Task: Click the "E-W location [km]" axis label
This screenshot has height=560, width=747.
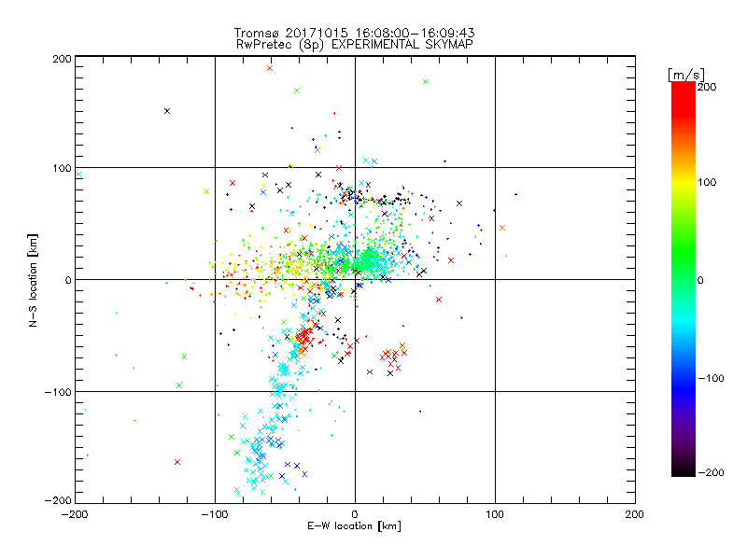Action: click(x=354, y=526)
